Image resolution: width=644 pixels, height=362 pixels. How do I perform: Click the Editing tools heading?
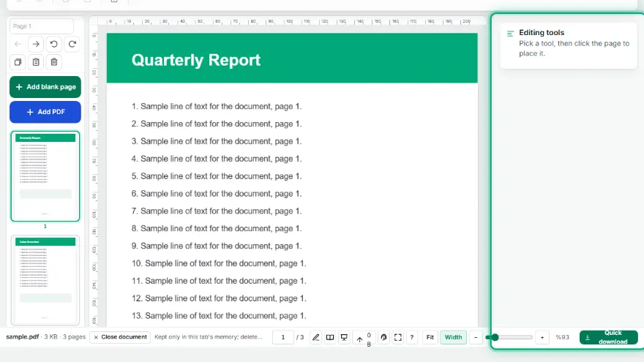542,32
